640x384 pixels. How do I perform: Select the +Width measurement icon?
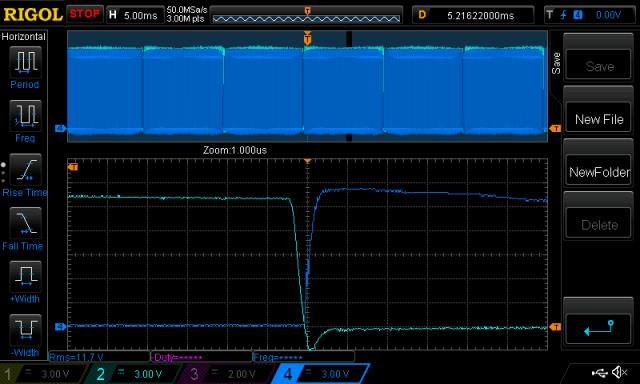(x=25, y=276)
